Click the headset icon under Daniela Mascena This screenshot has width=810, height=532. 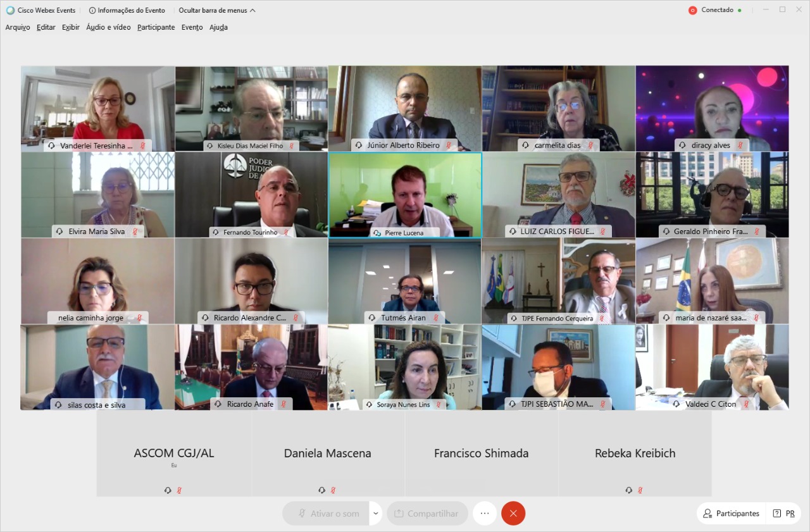coord(321,490)
